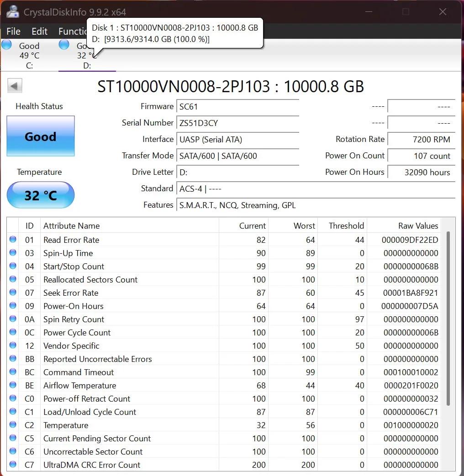Click the Serial Number field ZS51D3CY
The height and width of the screenshot is (476, 464).
[x=237, y=123]
